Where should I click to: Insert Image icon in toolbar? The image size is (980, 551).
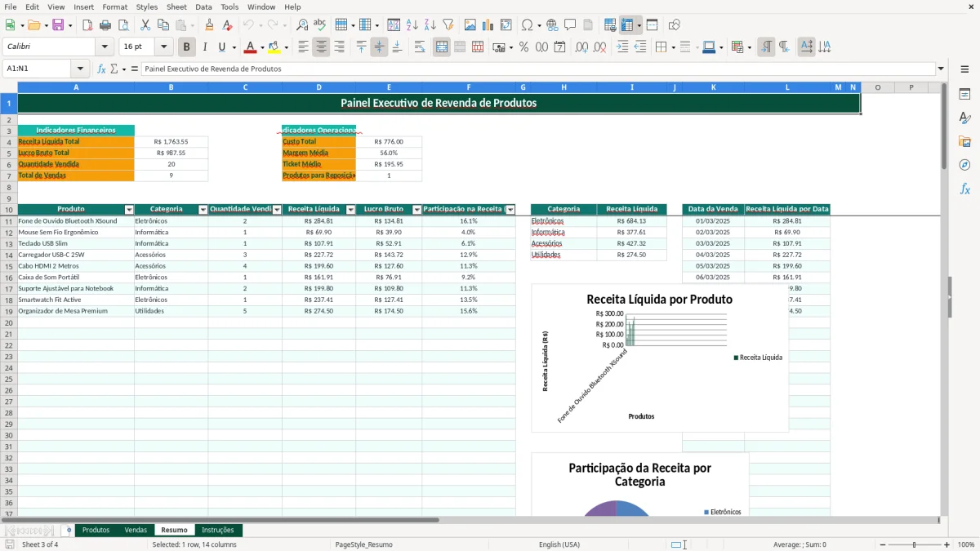tap(470, 25)
